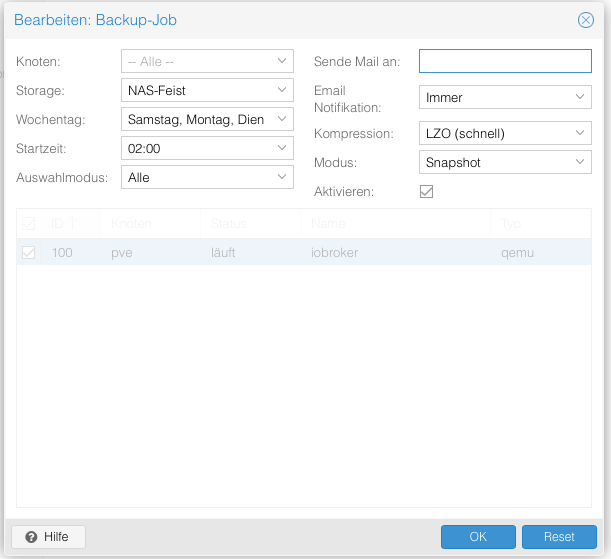Close the Backup-Job edit dialog
Image resolution: width=611 pixels, height=559 pixels.
point(585,20)
